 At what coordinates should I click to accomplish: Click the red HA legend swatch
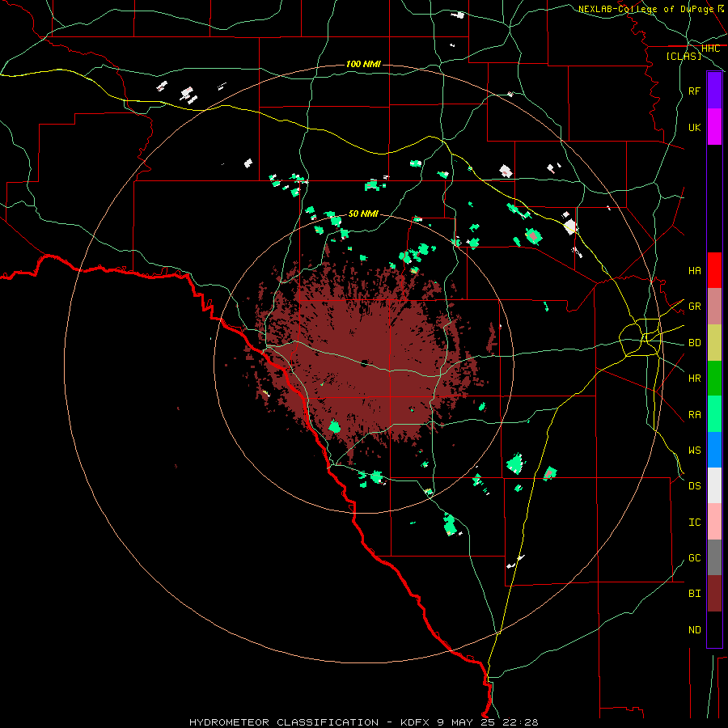[x=714, y=270]
